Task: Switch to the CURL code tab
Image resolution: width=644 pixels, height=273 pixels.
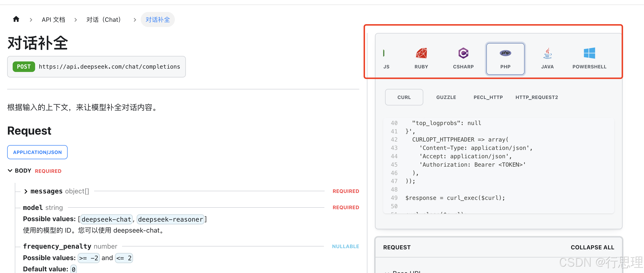Action: pyautogui.click(x=404, y=97)
